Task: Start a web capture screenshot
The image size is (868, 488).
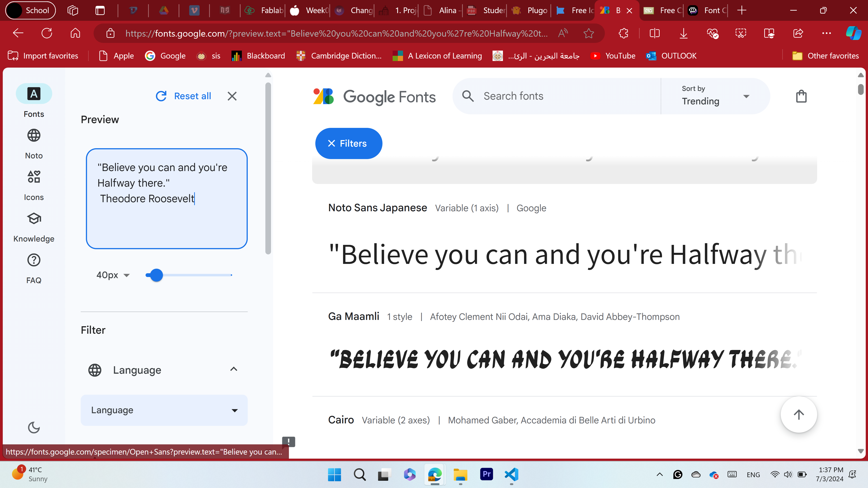Action: (x=741, y=33)
